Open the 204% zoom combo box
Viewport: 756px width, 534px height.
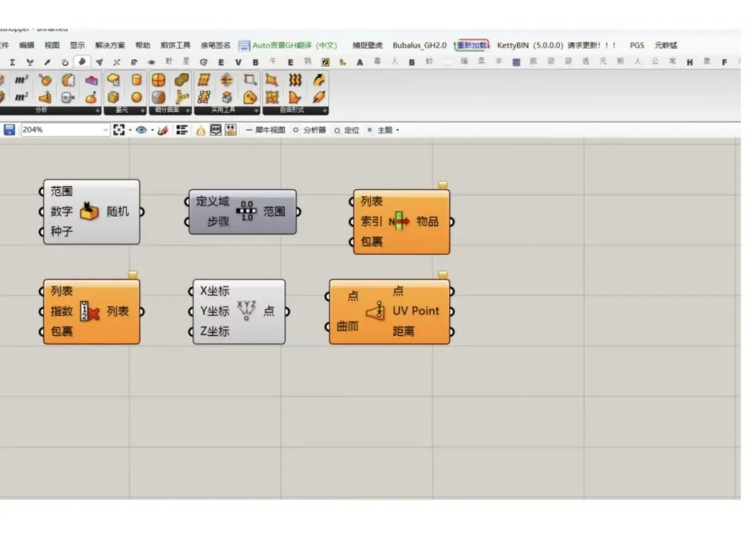tap(65, 130)
